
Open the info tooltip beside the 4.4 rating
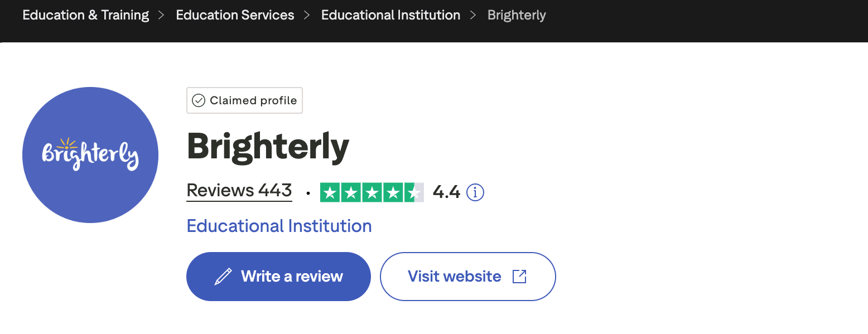475,192
